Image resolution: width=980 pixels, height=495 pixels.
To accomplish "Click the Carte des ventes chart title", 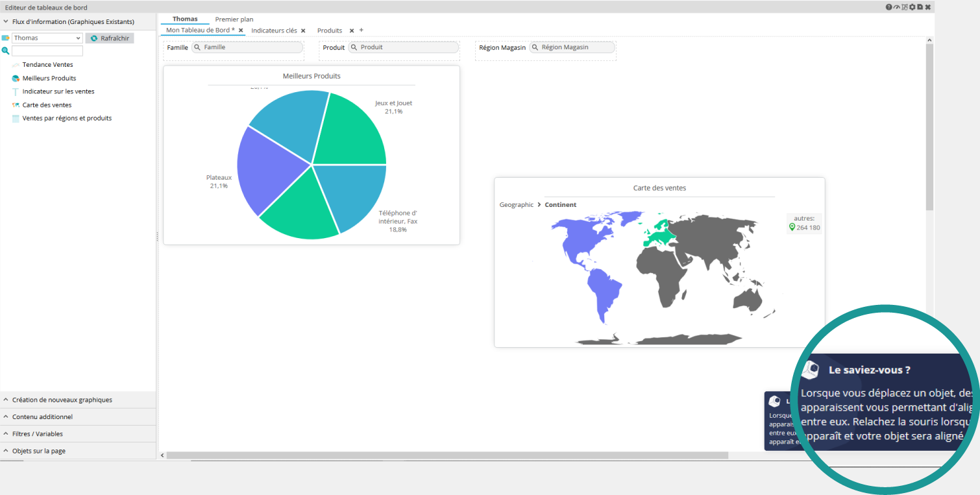I will 659,188.
